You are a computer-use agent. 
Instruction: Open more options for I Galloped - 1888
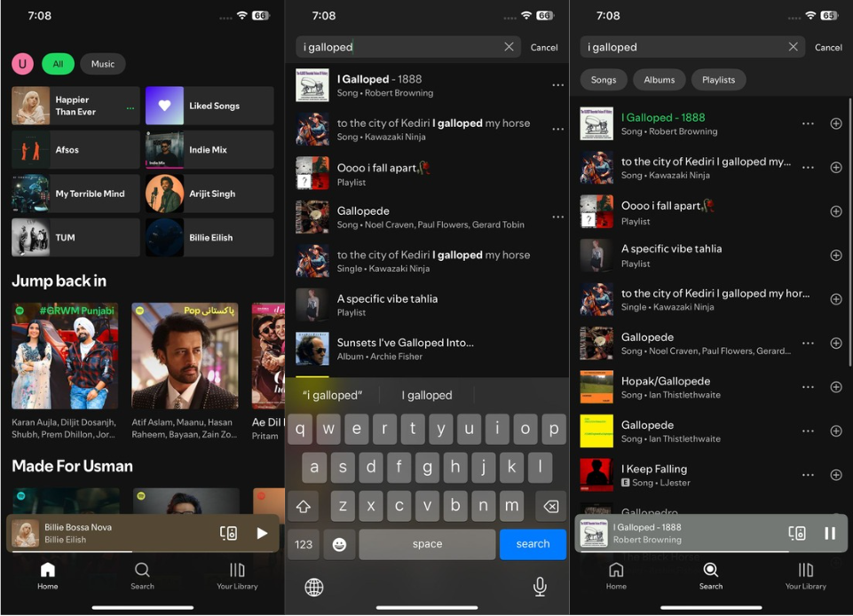(558, 84)
